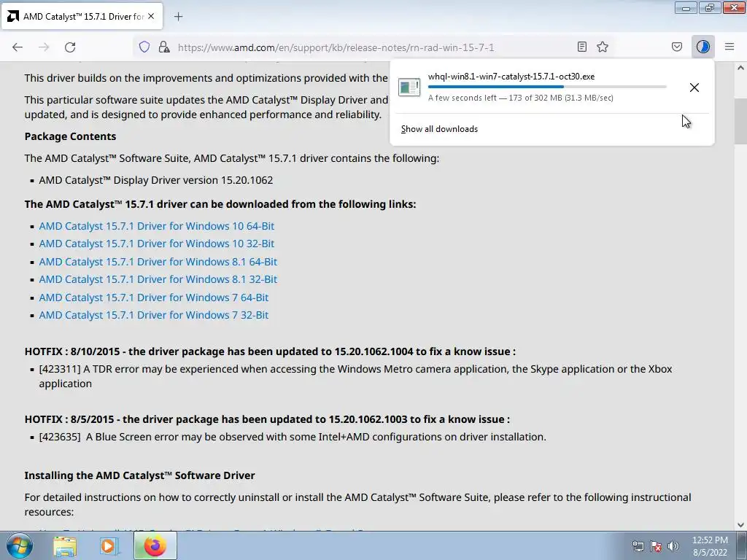This screenshot has height=560, width=747.
Task: Reload the current AMD page
Action: [x=70, y=47]
